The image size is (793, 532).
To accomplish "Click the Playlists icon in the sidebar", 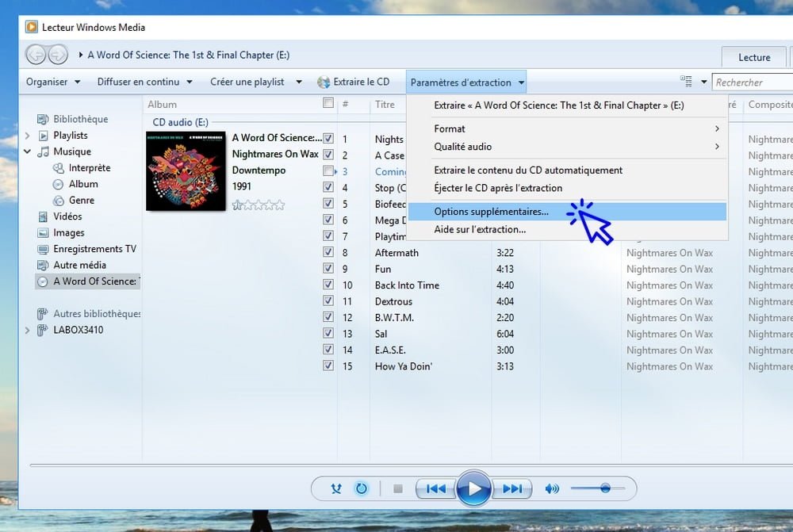I will (44, 136).
